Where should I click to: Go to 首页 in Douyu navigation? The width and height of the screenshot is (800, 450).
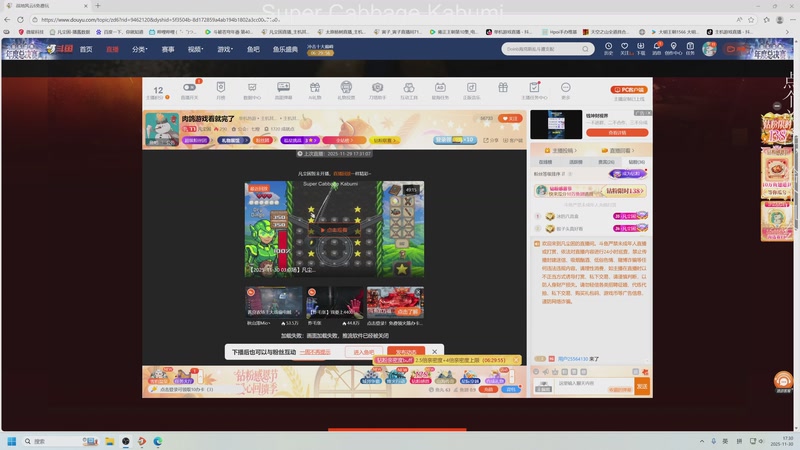point(86,49)
